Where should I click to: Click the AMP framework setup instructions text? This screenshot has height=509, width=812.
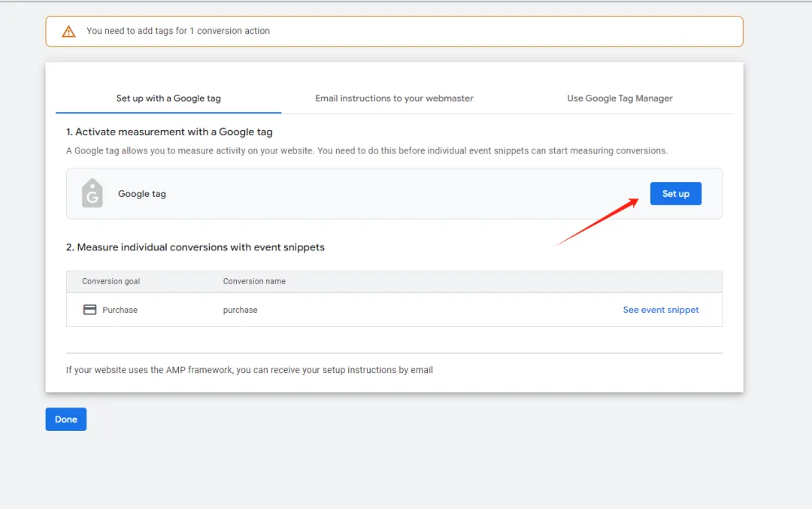(x=250, y=370)
